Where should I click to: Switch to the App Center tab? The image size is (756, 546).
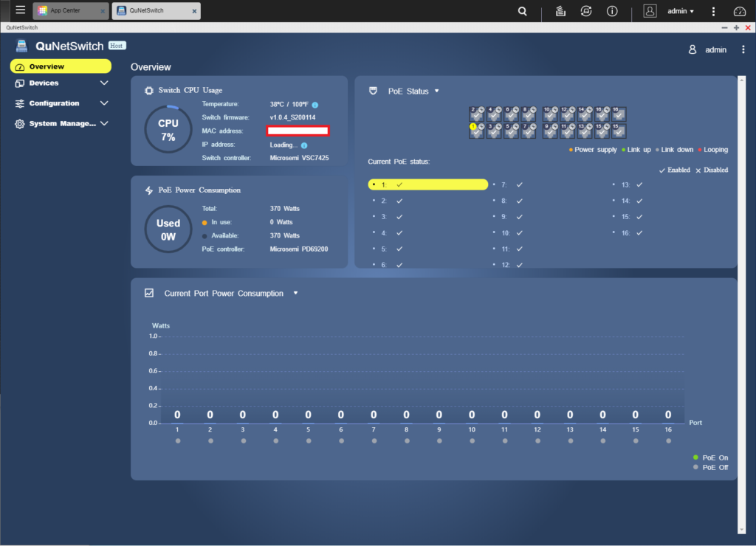[x=70, y=10]
